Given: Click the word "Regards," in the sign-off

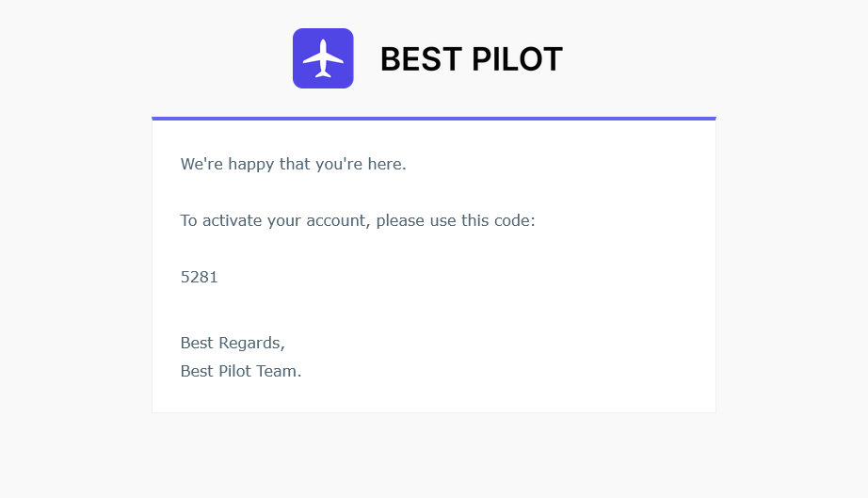Looking at the screenshot, I should coord(252,344).
